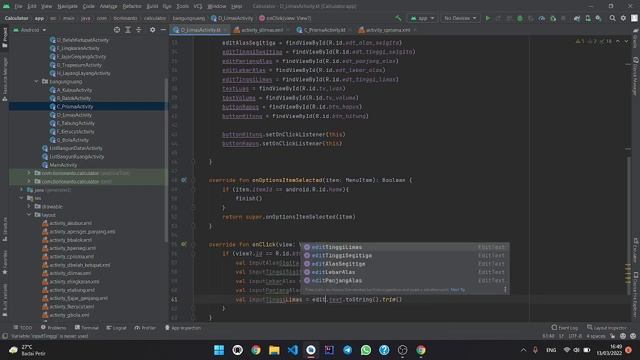Screen dimensions: 640x360
Task: Collapse the bangunruang package folder
Action: pos(36,82)
